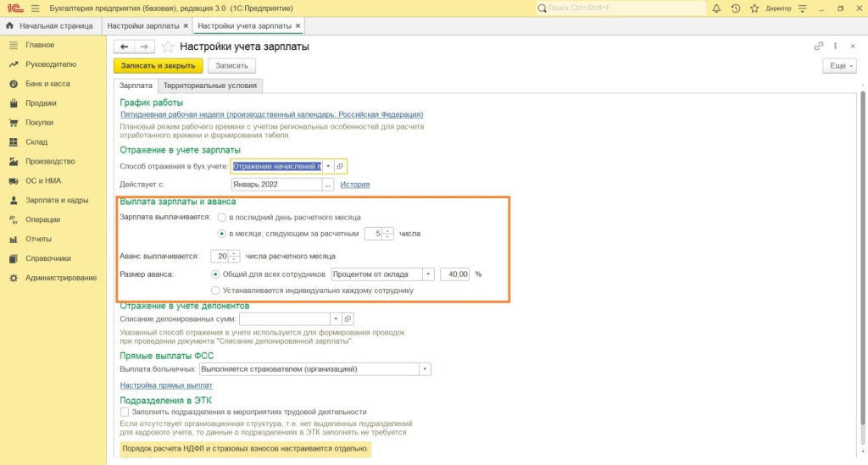Expand the advance size type dropdown
Screen dimensions: 868x465
pyautogui.click(x=428, y=274)
